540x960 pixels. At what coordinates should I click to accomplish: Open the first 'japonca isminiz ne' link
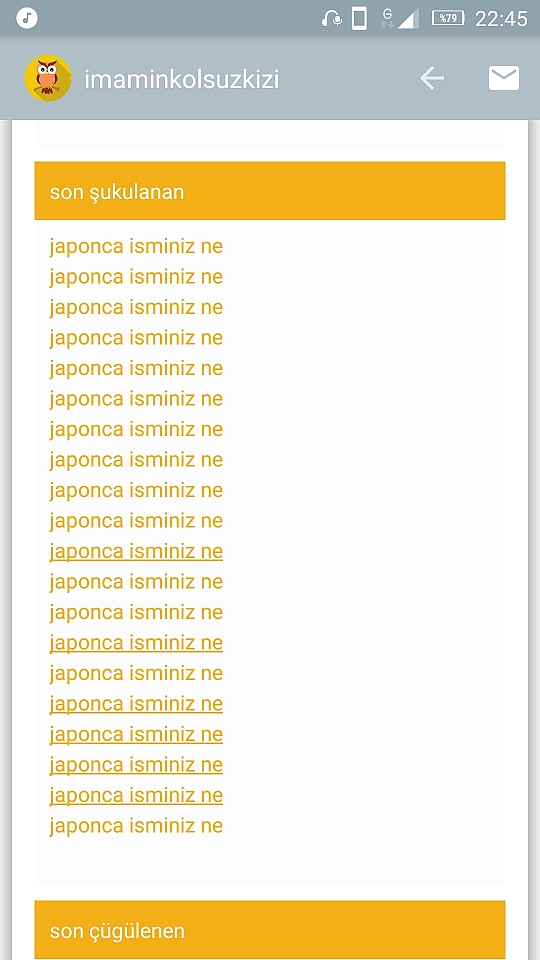tap(136, 247)
